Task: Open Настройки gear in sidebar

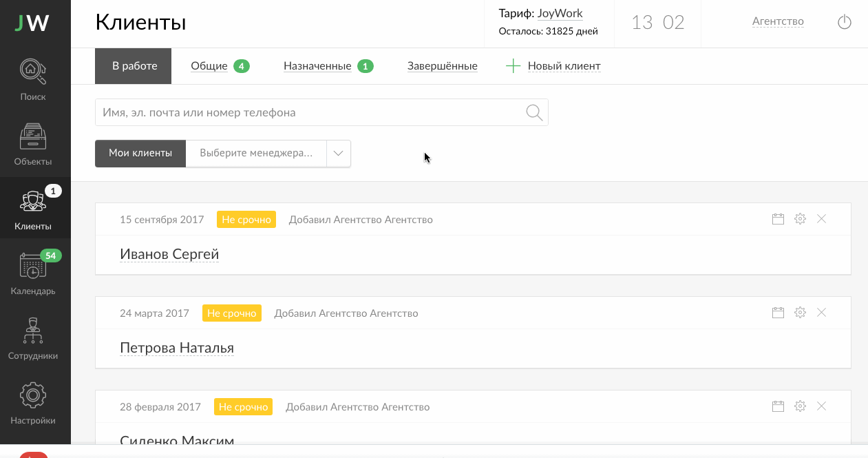Action: tap(33, 403)
